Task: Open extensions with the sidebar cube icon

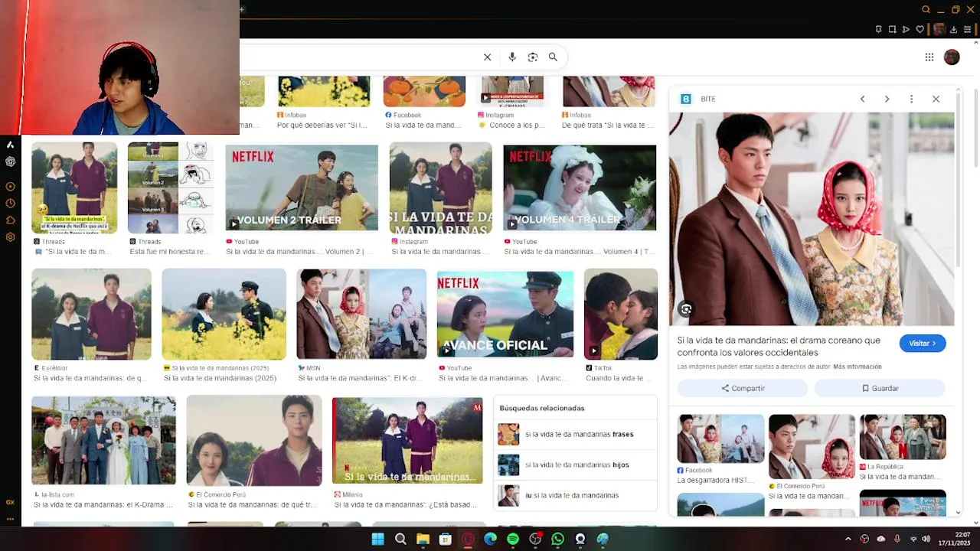Action: coord(10,220)
